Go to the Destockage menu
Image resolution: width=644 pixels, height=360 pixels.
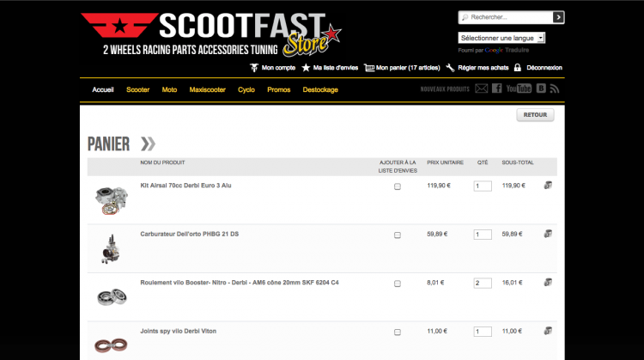coord(321,89)
